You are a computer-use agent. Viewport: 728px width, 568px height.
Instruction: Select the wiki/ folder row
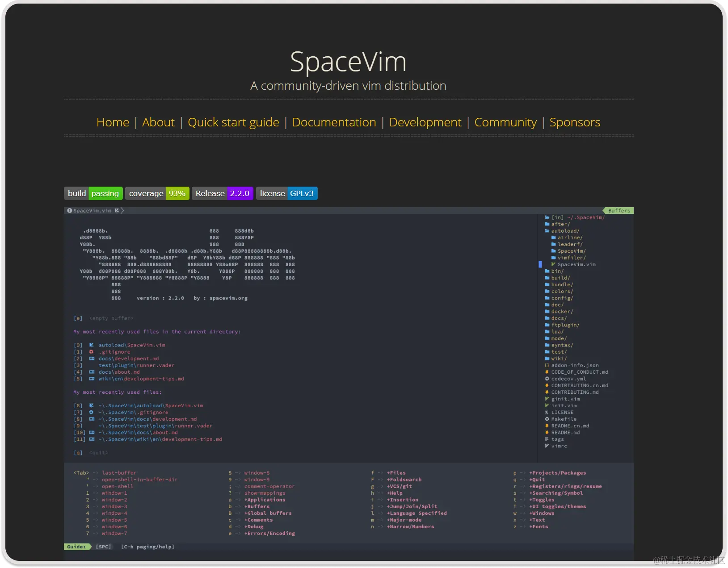(555, 359)
